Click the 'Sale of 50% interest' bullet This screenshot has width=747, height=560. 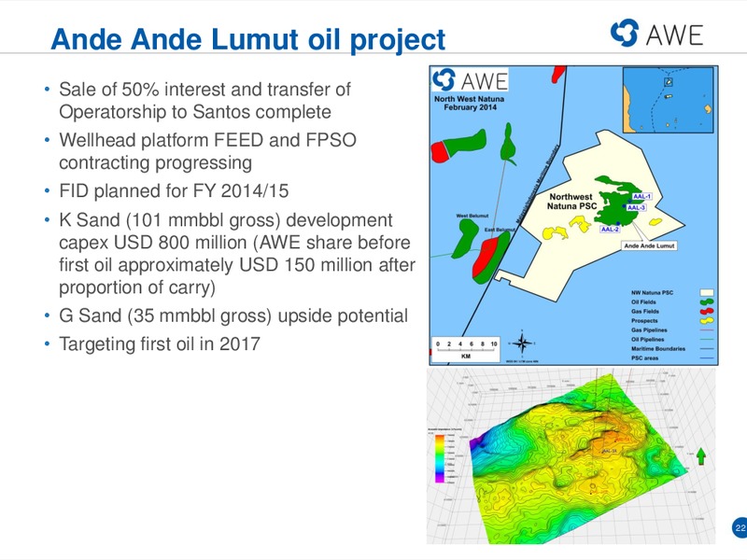tap(204, 101)
